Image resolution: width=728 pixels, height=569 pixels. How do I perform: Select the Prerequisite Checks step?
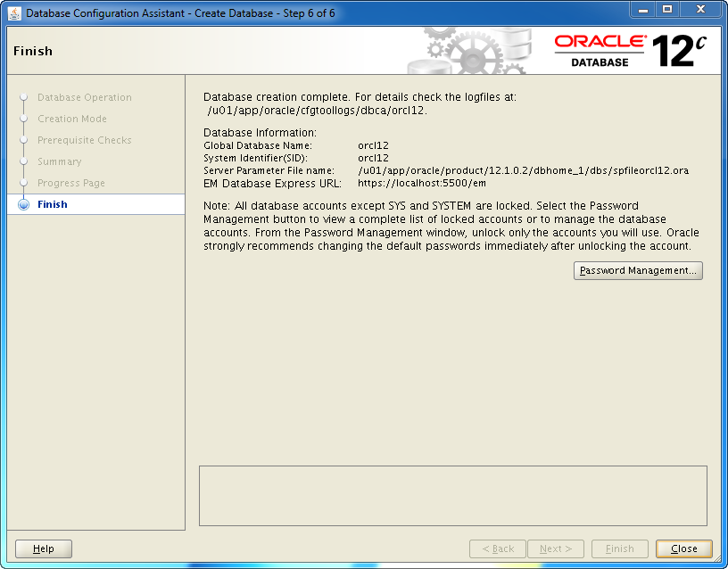pyautogui.click(x=85, y=140)
